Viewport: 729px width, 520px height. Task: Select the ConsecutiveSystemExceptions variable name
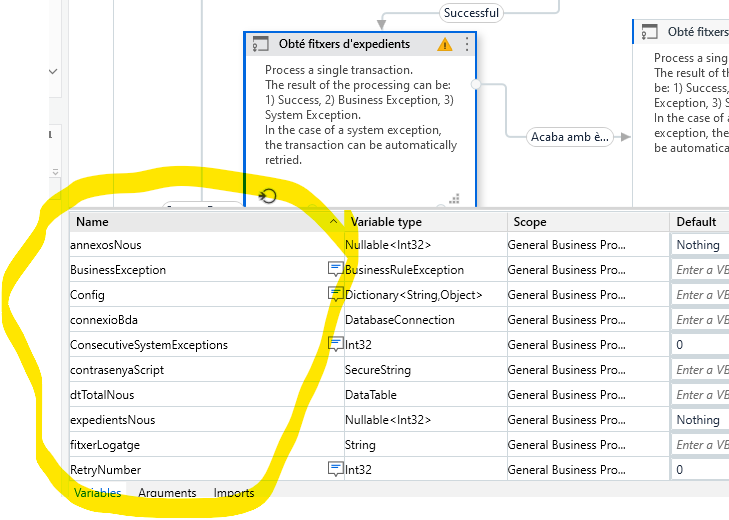pos(149,345)
